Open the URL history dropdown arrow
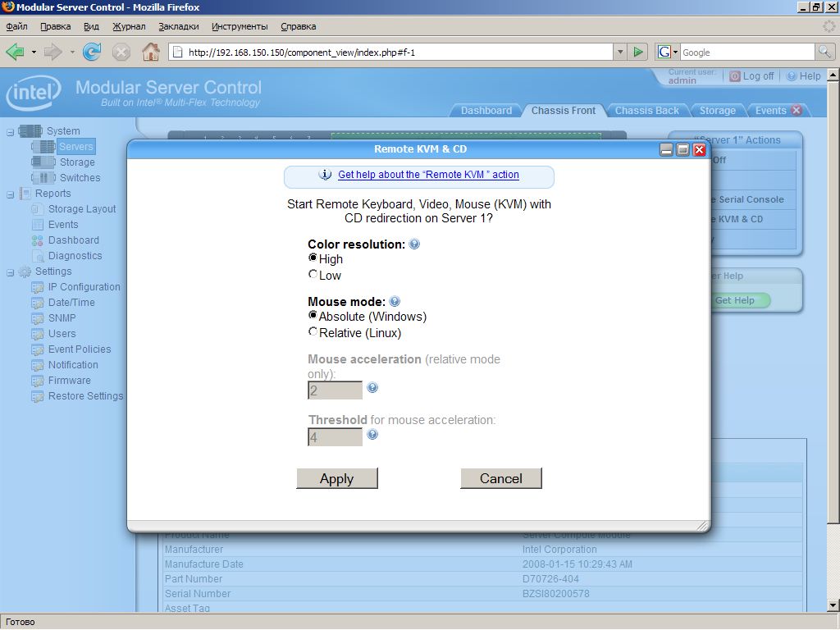 [x=619, y=52]
